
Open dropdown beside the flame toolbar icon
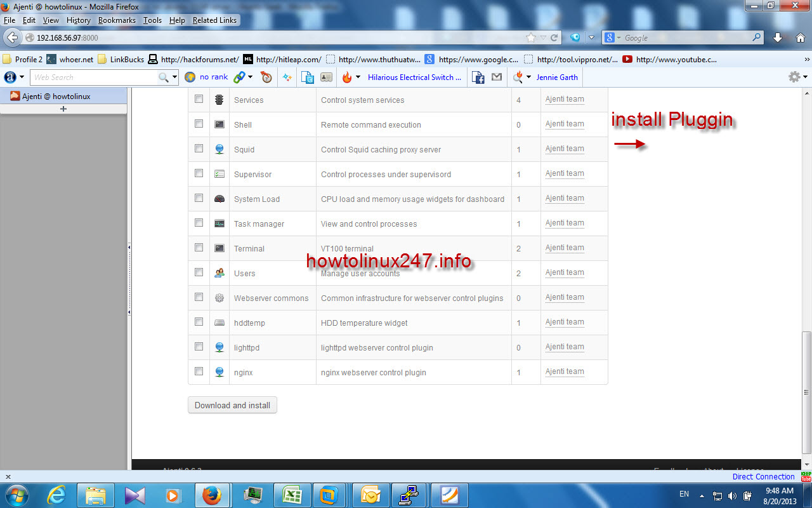click(x=358, y=77)
